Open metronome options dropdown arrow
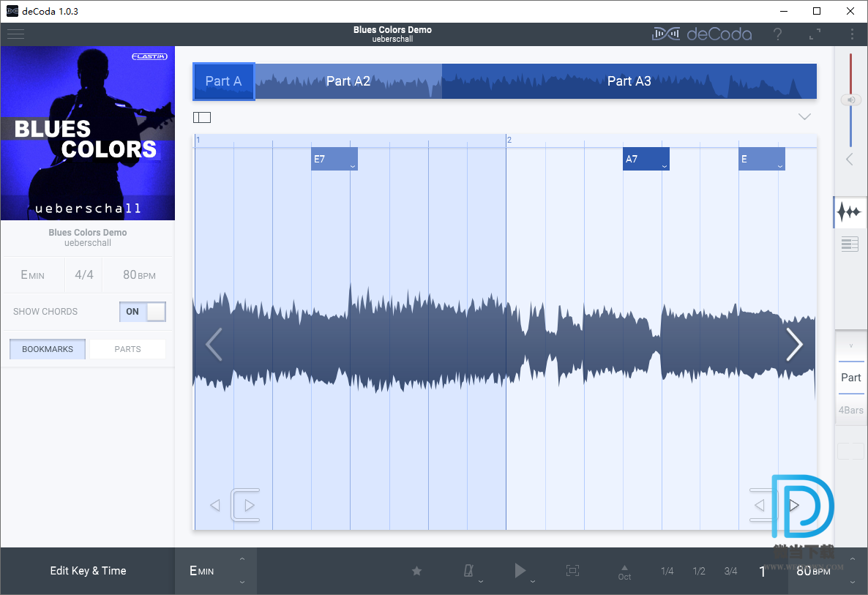The image size is (868, 595). click(x=481, y=581)
